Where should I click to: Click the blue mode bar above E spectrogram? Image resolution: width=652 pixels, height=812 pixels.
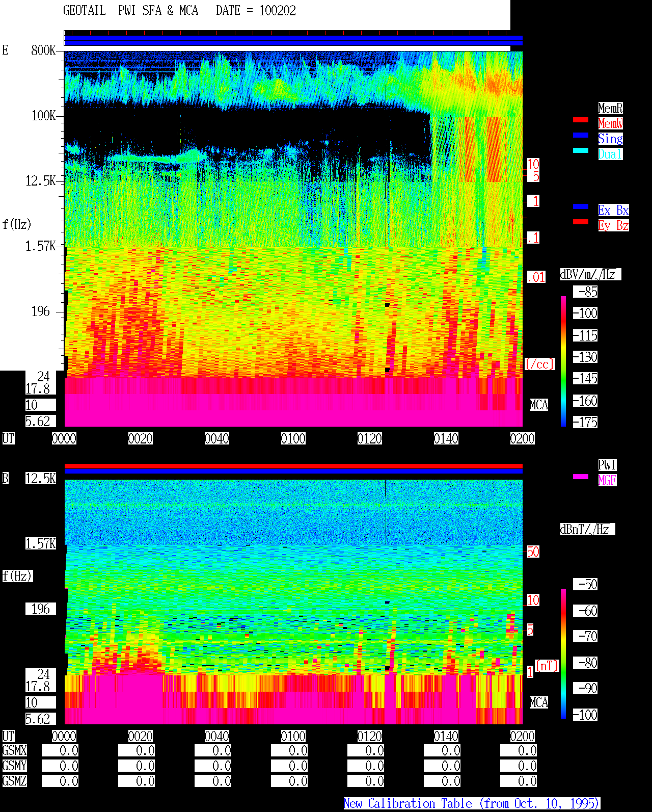pos(293,40)
